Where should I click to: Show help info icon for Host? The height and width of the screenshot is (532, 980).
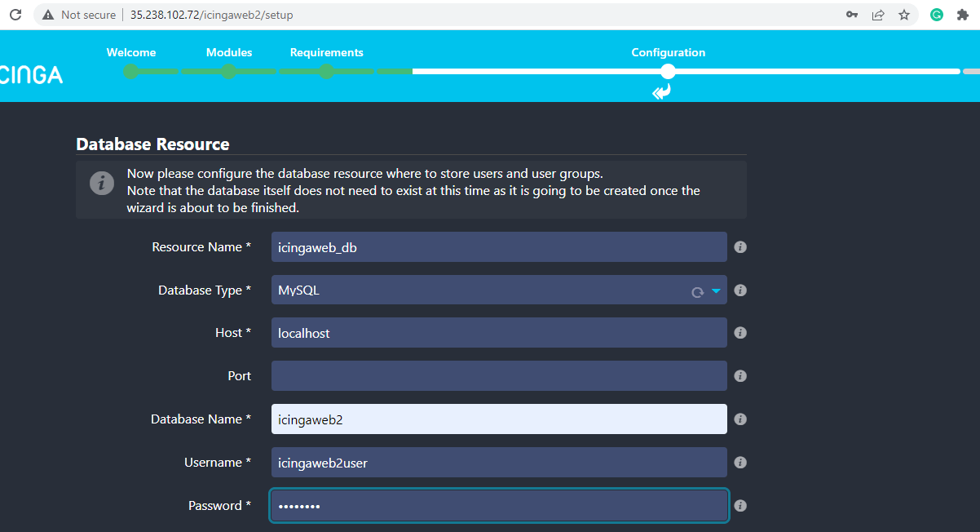[x=740, y=333]
